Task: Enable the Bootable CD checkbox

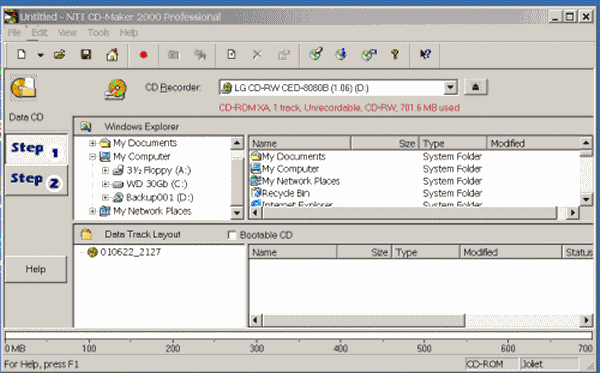Action: click(x=232, y=235)
